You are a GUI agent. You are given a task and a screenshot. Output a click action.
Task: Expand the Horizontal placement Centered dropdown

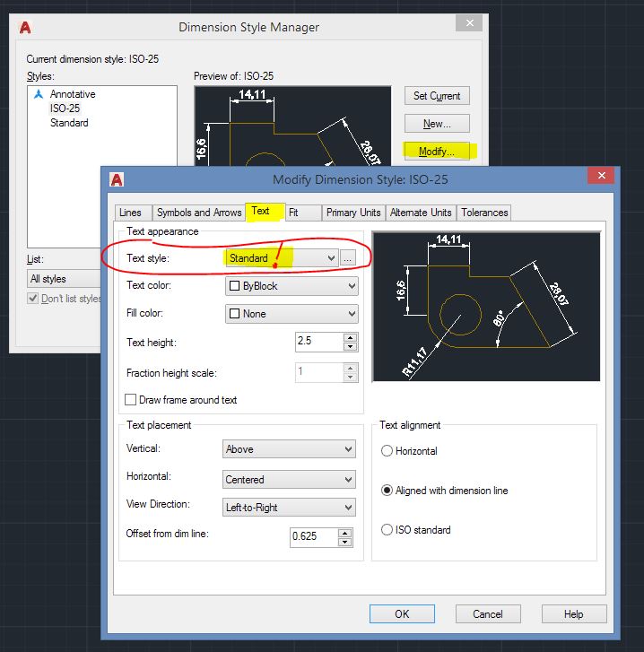click(289, 480)
